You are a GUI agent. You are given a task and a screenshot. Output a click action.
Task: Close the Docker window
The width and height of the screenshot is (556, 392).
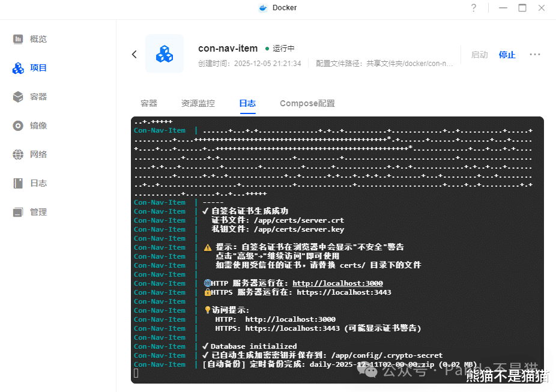(542, 8)
